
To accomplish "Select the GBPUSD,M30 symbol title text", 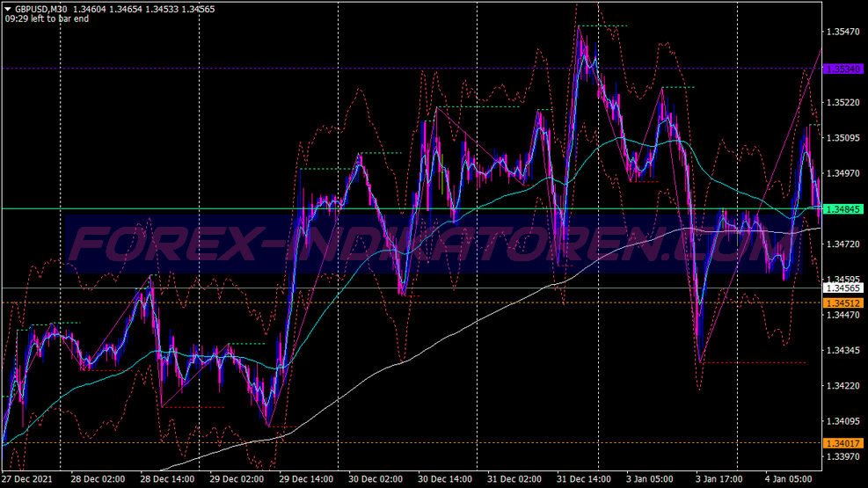I will [x=41, y=9].
